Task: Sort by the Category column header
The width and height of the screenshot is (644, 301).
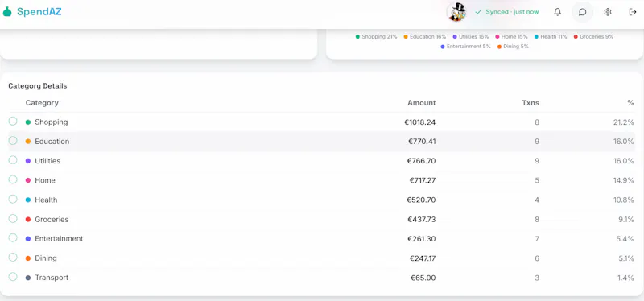Action: point(42,103)
